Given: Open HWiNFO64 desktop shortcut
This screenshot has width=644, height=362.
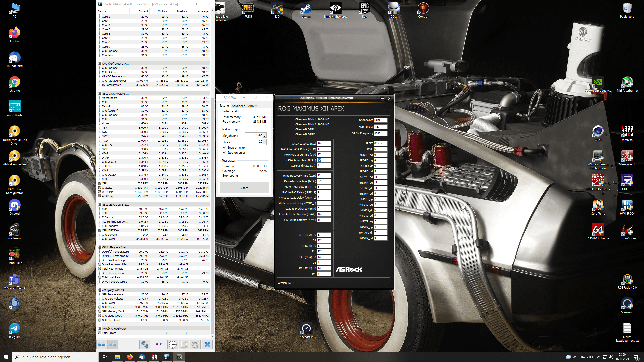Looking at the screenshot, I should [x=627, y=207].
